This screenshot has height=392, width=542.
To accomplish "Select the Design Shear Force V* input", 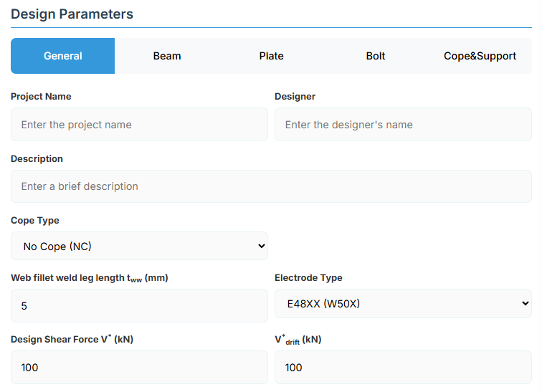I will click(139, 368).
